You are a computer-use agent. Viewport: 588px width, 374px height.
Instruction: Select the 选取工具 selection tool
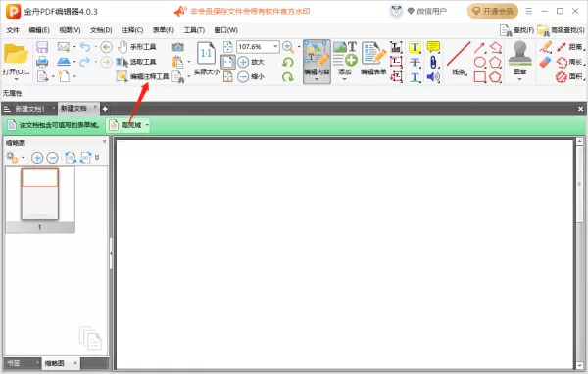pos(136,62)
